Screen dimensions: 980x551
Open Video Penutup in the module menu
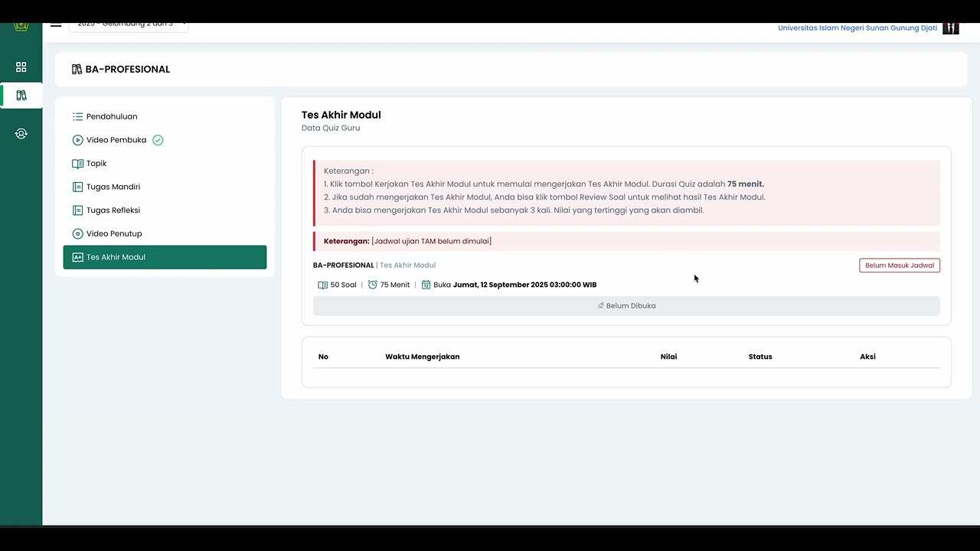point(165,233)
